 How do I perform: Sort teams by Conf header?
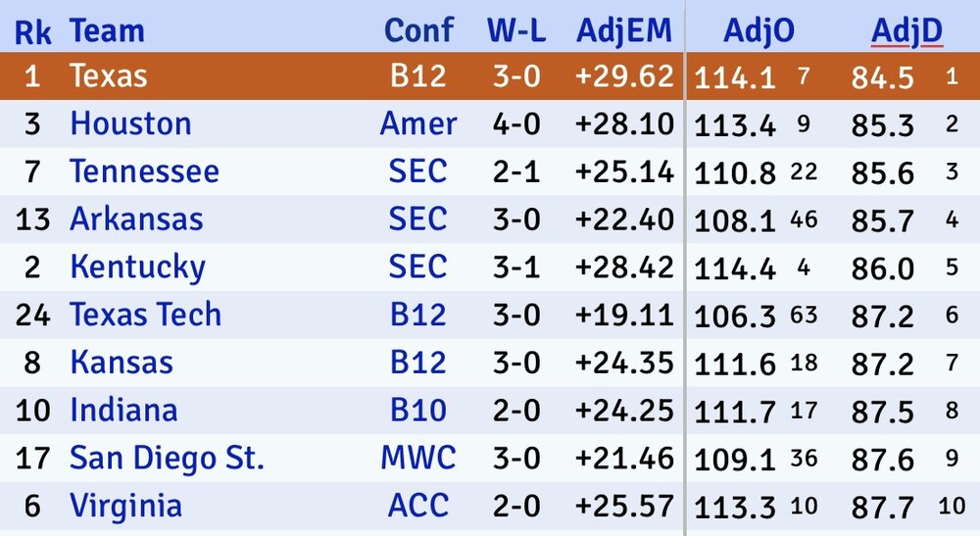click(418, 30)
